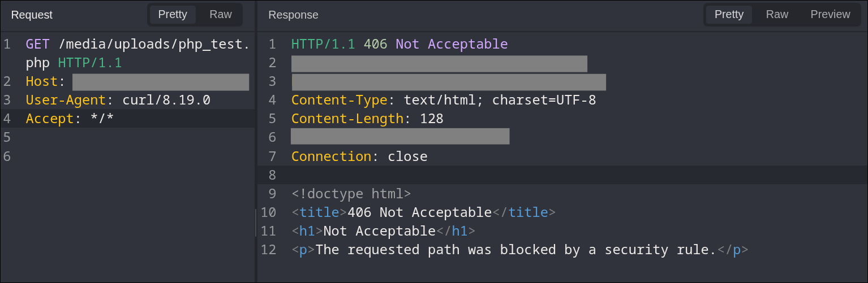868x283 pixels.
Task: Click the redacted Host header value
Action: [161, 82]
